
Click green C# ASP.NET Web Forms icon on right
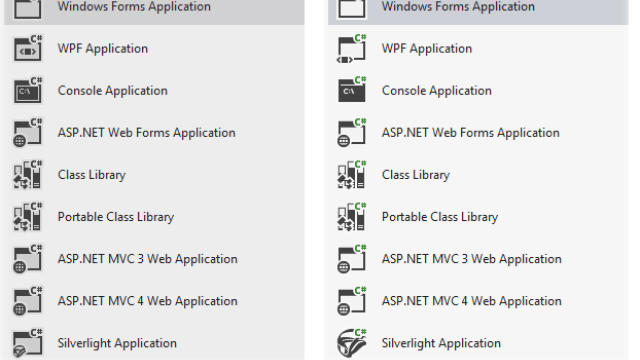351,132
